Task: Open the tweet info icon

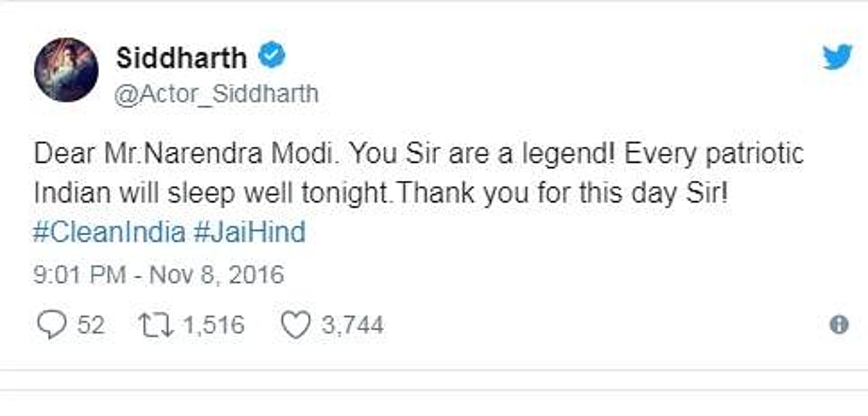Action: pyautogui.click(x=838, y=325)
